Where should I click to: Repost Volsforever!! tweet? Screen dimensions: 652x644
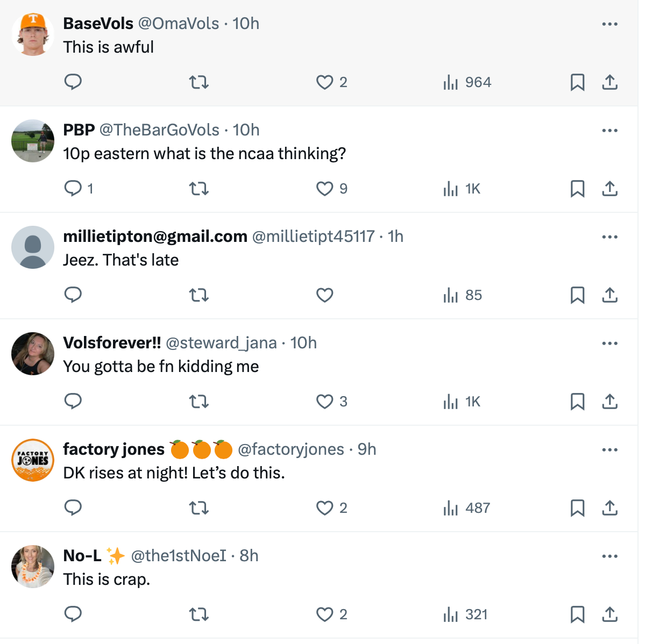(x=199, y=402)
